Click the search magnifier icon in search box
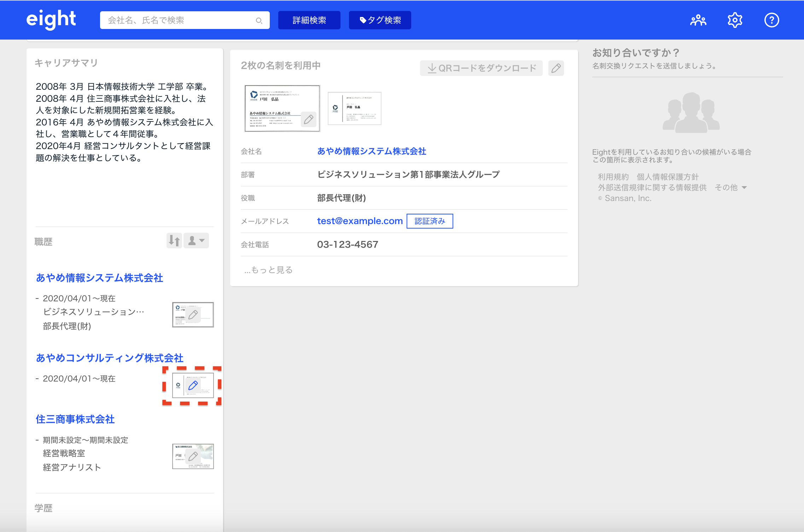804x532 pixels. (259, 20)
